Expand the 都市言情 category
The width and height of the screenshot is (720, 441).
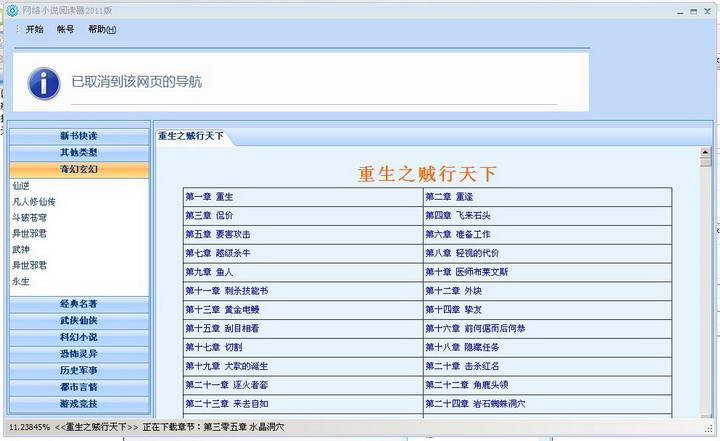[x=79, y=387]
